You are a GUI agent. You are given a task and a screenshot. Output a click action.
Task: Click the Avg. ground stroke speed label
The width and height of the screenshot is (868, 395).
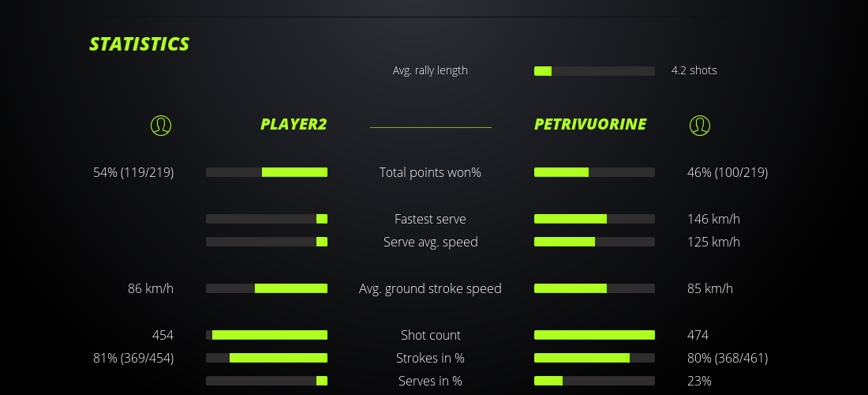click(430, 288)
